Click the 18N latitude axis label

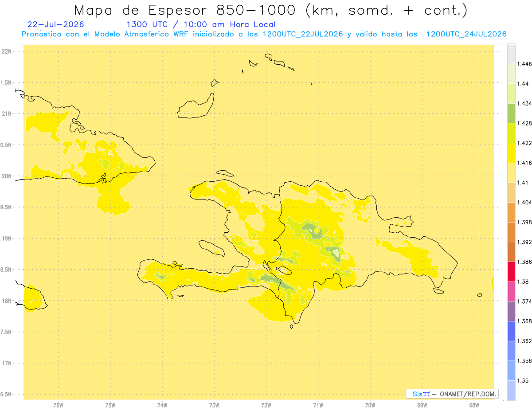[7, 301]
